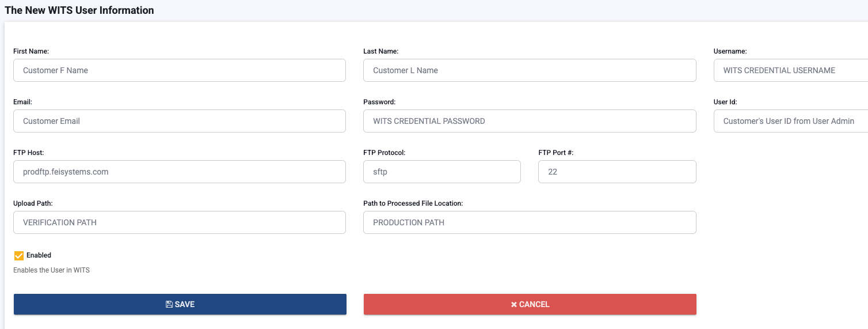This screenshot has height=329, width=868.
Task: Click into the Last Name field
Action: (530, 70)
